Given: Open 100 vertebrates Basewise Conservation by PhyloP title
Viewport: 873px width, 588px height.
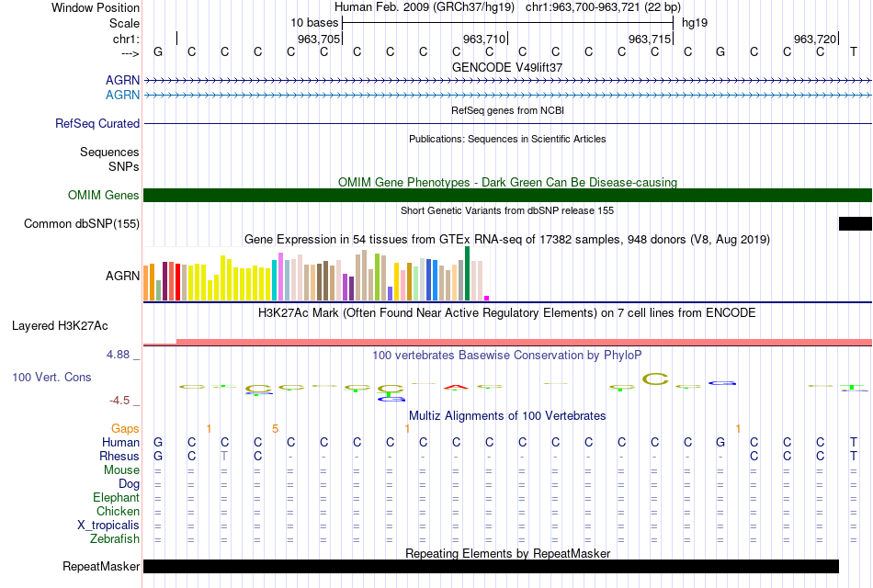Looking at the screenshot, I should tap(507, 356).
